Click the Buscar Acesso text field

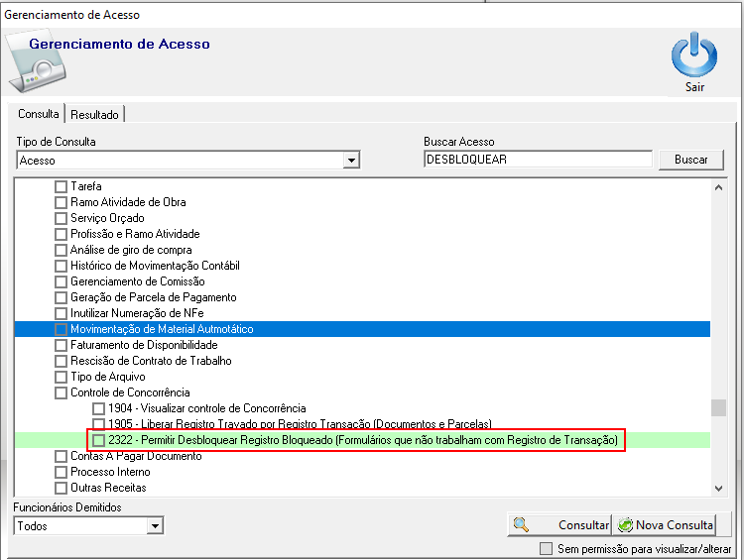click(x=537, y=160)
